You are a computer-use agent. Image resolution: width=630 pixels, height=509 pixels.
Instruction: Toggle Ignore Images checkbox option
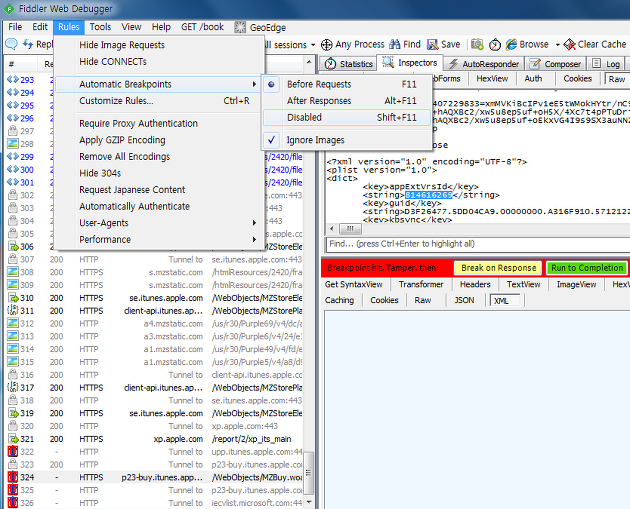pyautogui.click(x=347, y=140)
